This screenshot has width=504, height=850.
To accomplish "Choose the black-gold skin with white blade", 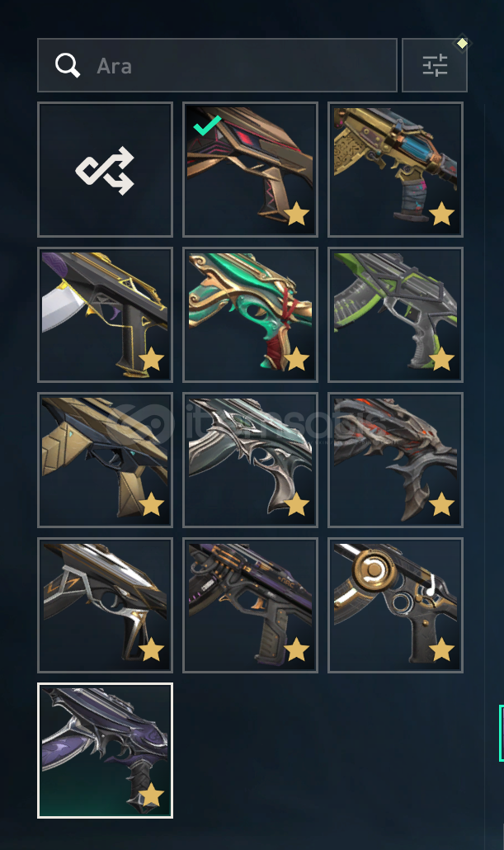I will 105,315.
